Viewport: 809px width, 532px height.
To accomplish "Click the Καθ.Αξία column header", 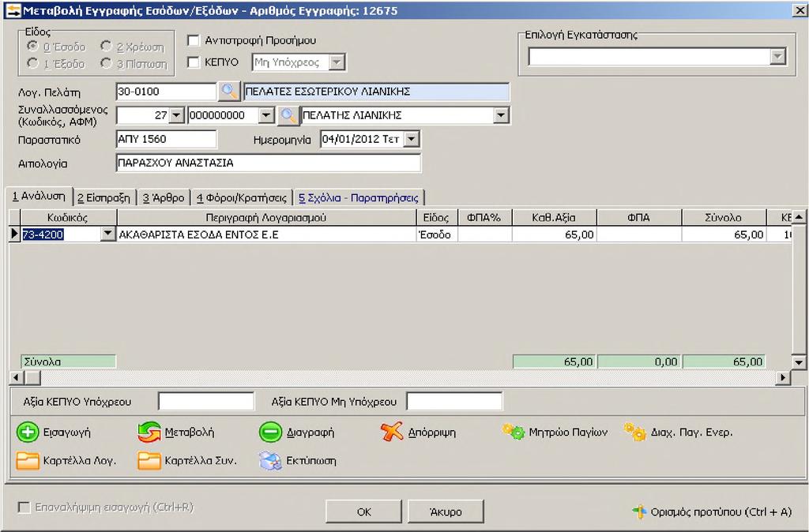I will click(x=554, y=218).
